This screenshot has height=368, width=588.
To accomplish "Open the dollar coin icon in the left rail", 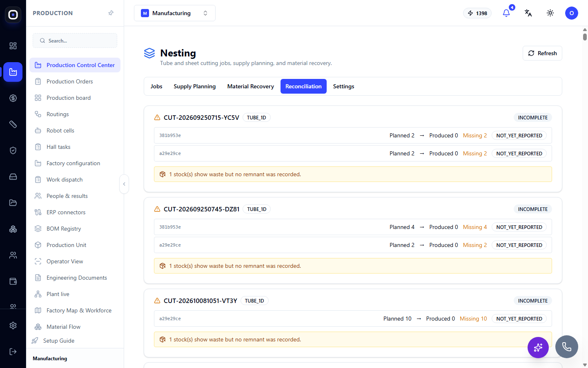I will 13,98.
